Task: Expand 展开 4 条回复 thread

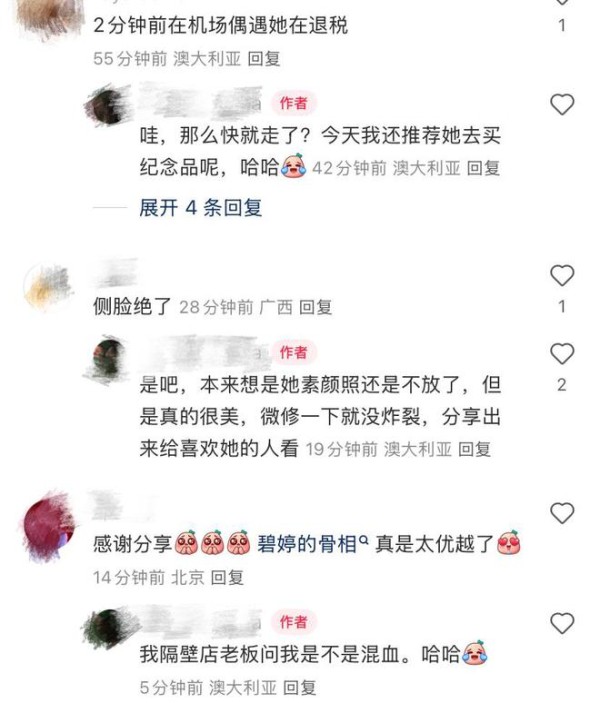Action: pos(200,208)
